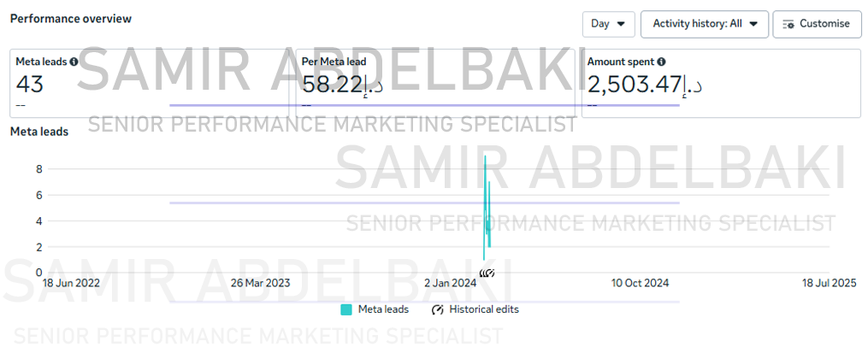This screenshot has width=868, height=353.
Task: Click the teal Meta leads legend swatch
Action: click(x=346, y=309)
